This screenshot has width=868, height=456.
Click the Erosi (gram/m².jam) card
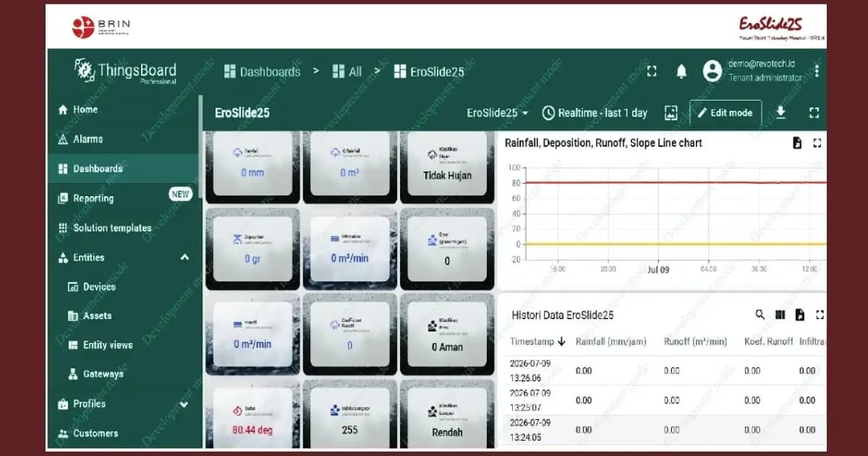click(446, 248)
